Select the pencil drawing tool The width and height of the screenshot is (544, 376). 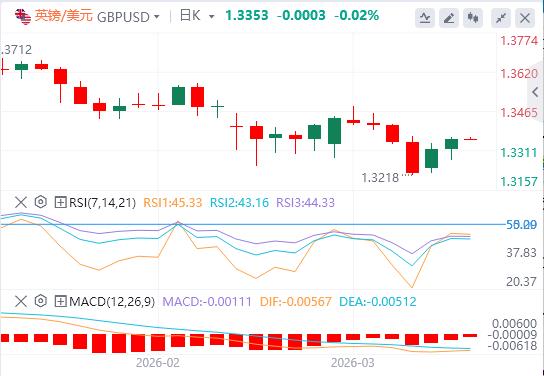[x=449, y=18]
